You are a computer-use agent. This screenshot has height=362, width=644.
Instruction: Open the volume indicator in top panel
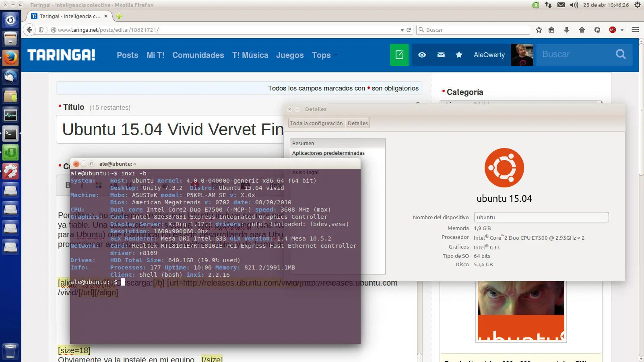click(574, 5)
